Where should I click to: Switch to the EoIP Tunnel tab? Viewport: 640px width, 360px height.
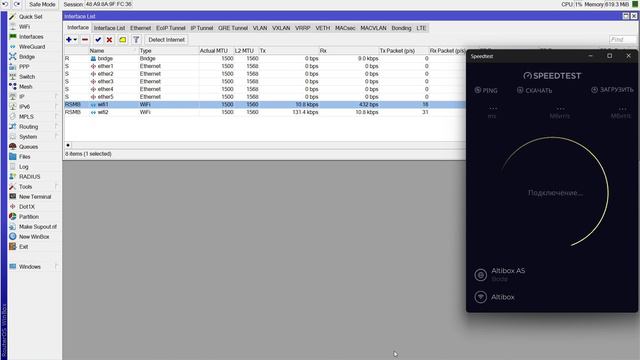pos(171,28)
